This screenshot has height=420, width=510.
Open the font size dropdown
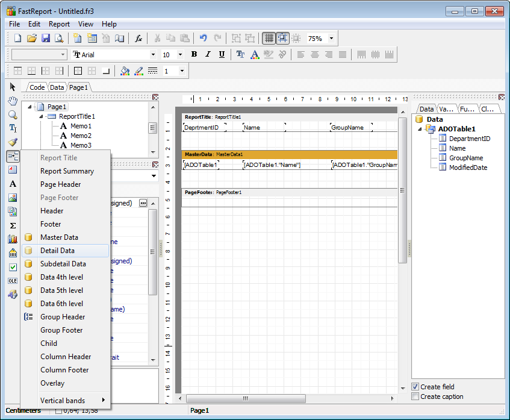tap(180, 55)
